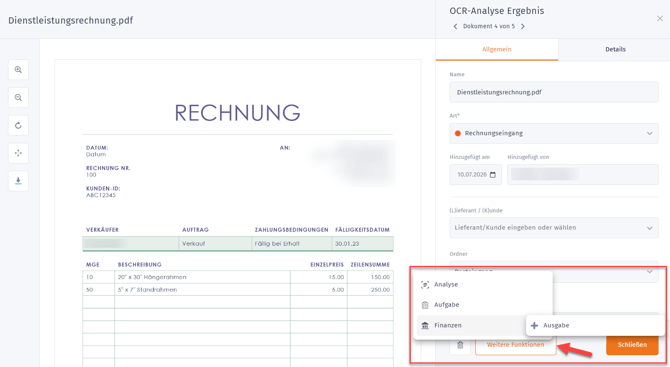Rotate the document preview

pyautogui.click(x=18, y=126)
